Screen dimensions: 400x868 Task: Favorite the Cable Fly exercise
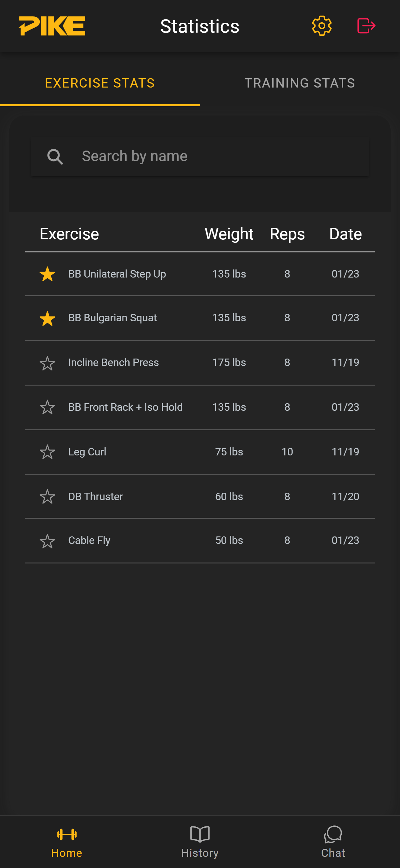[x=47, y=541]
